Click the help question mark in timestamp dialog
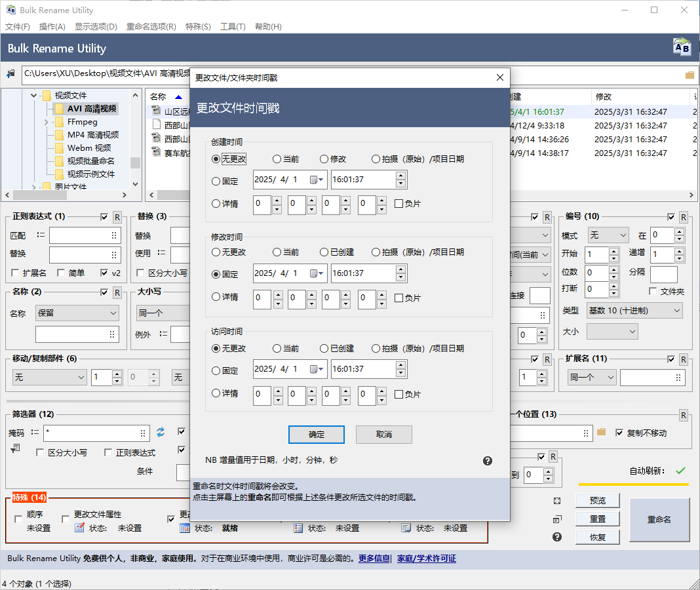Screen dimensions: 700x590 (x=488, y=461)
